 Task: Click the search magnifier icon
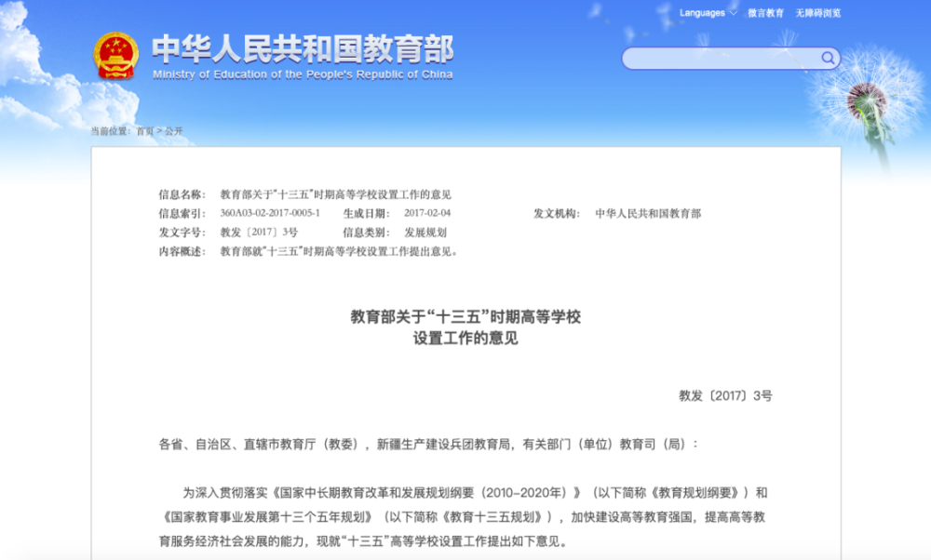[x=828, y=58]
